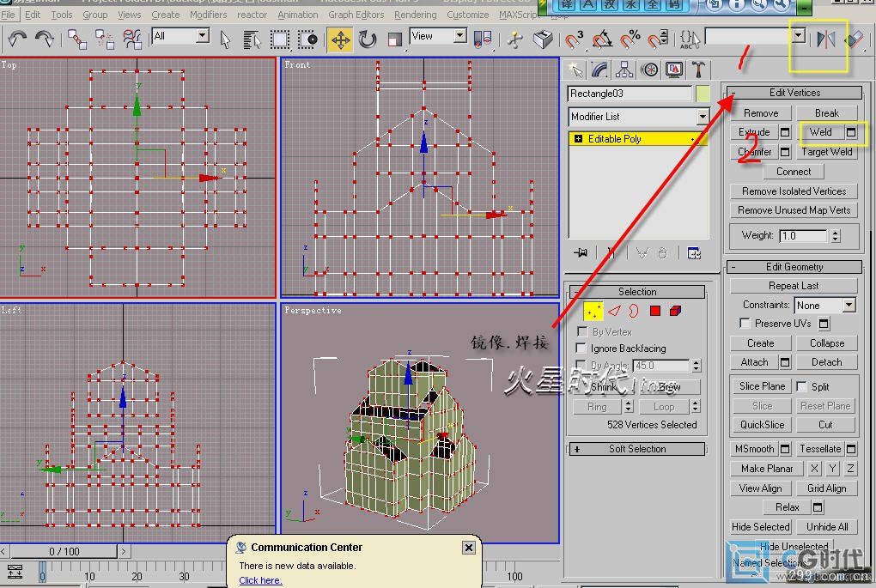Expand the Soft Selection rollout
876x588 pixels.
click(x=637, y=449)
